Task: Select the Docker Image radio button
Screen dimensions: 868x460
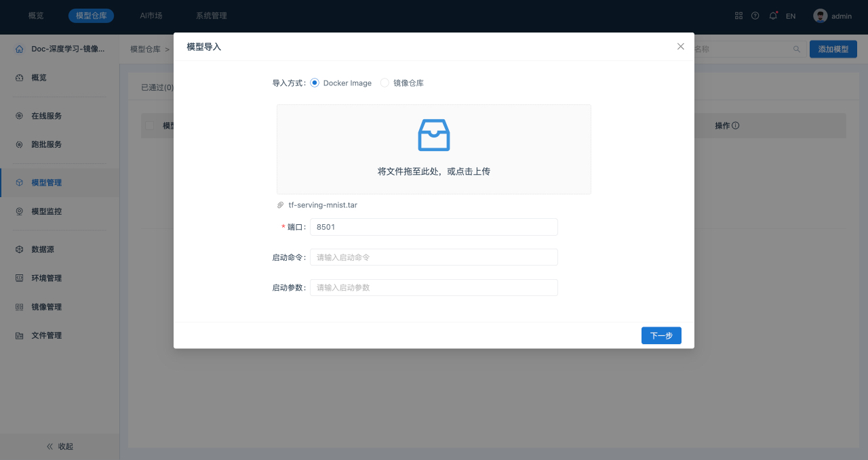Action: (315, 83)
